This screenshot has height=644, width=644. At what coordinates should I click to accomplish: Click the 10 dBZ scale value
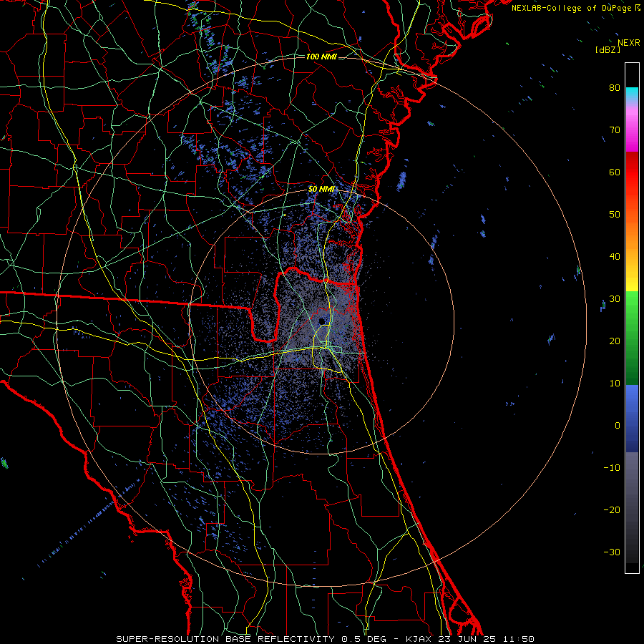coord(615,384)
